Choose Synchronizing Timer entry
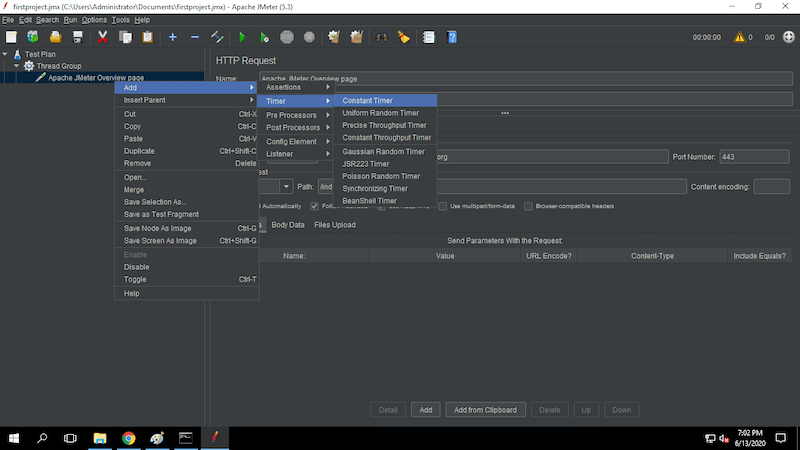The width and height of the screenshot is (800, 450). pos(385,188)
